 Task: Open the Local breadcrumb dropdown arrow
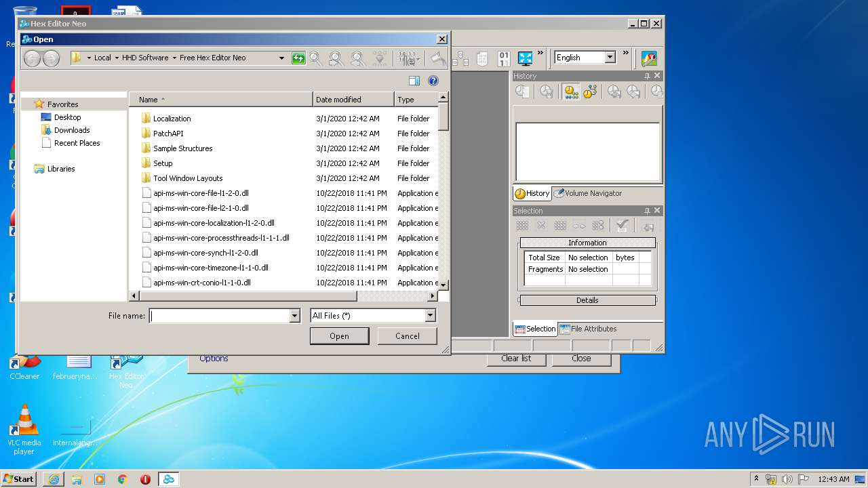(x=117, y=58)
